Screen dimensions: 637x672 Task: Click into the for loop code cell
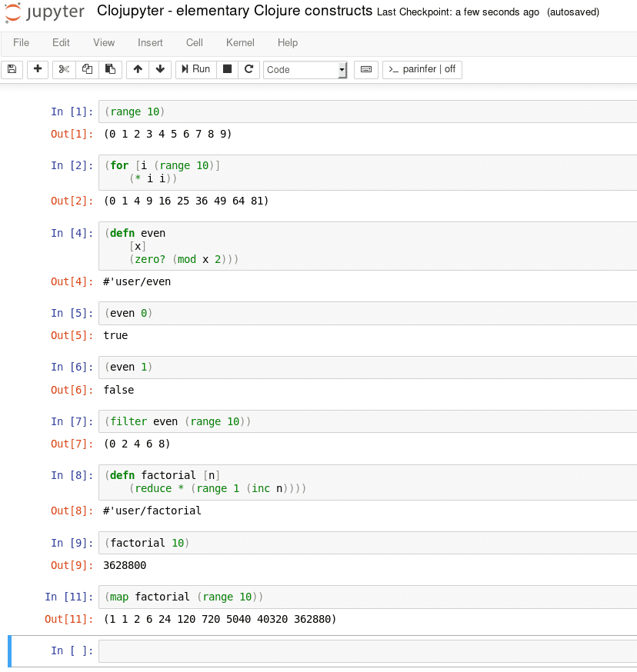tap(368, 172)
